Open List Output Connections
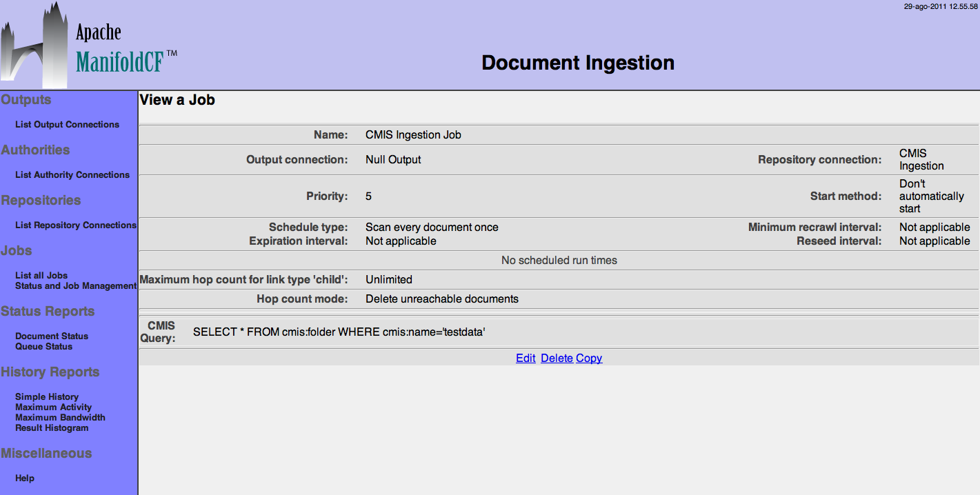Image resolution: width=980 pixels, height=495 pixels. [67, 125]
